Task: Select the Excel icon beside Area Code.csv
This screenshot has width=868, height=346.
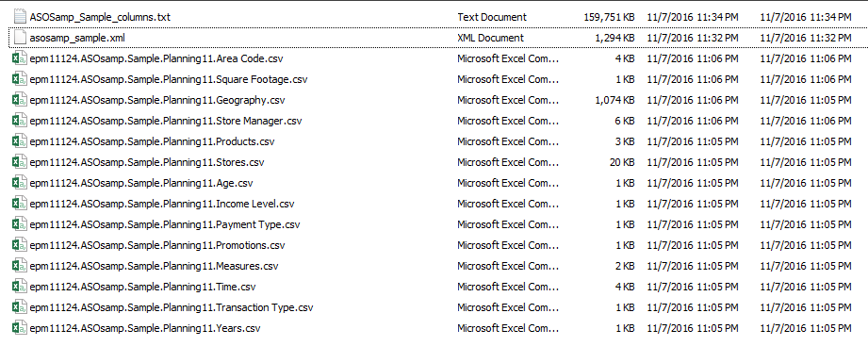Action: point(20,58)
